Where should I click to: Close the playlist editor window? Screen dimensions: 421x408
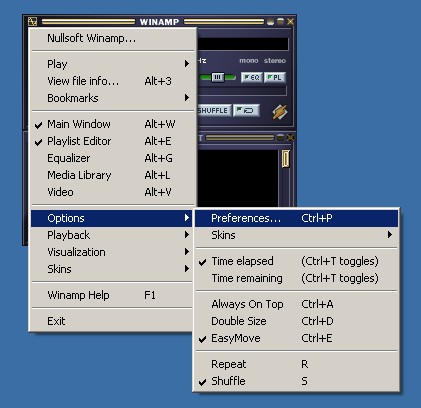(x=291, y=137)
